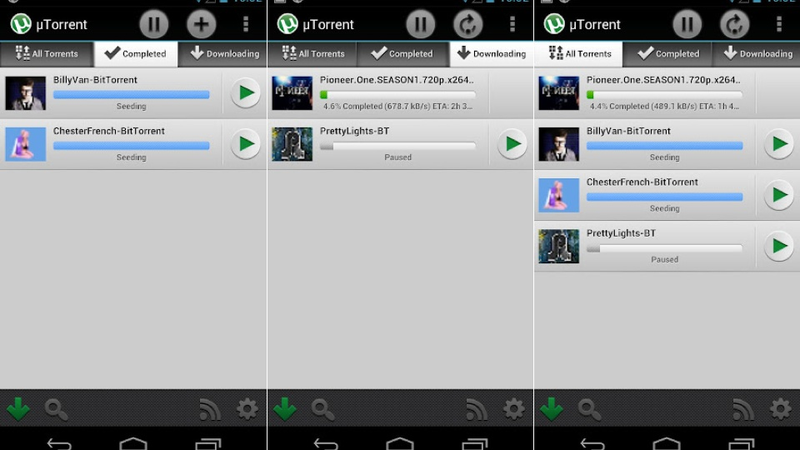Select Pioneer.One.SEASON1.720p.x264 title in middle screen
Viewport: 800px width, 450px height.
(396, 80)
